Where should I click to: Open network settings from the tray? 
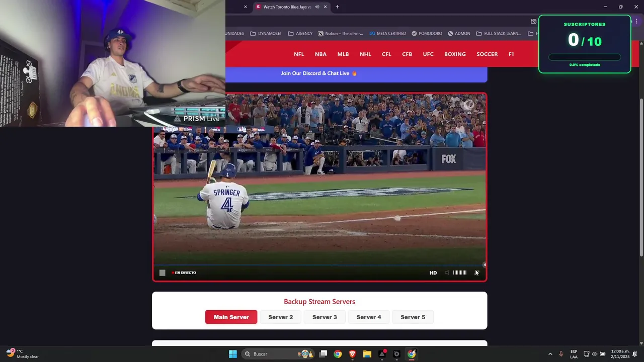point(586,354)
